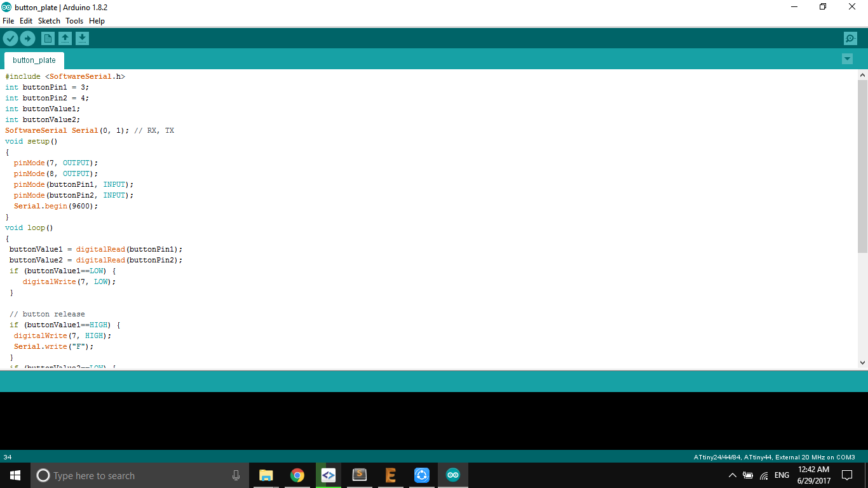Viewport: 868px width, 488px height.
Task: Open the Serial Monitor magnifier icon
Action: pos(850,39)
